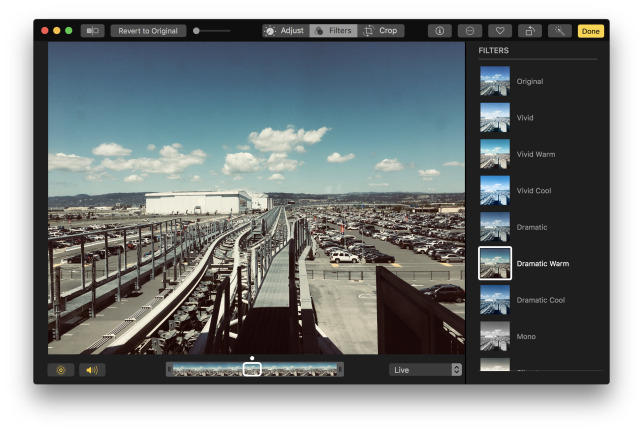Open the Live effect dropdown
The width and height of the screenshot is (643, 432).
coord(425,370)
